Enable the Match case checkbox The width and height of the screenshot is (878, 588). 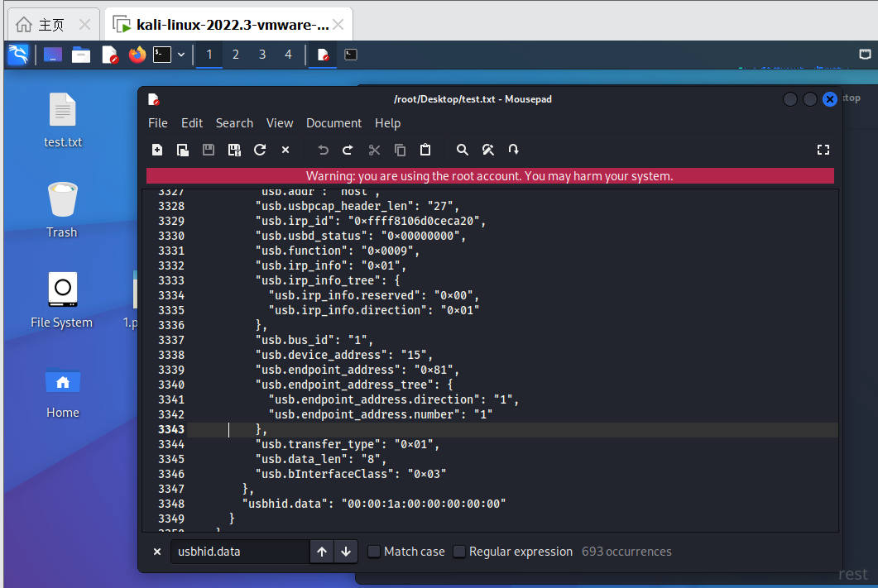pyautogui.click(x=374, y=552)
